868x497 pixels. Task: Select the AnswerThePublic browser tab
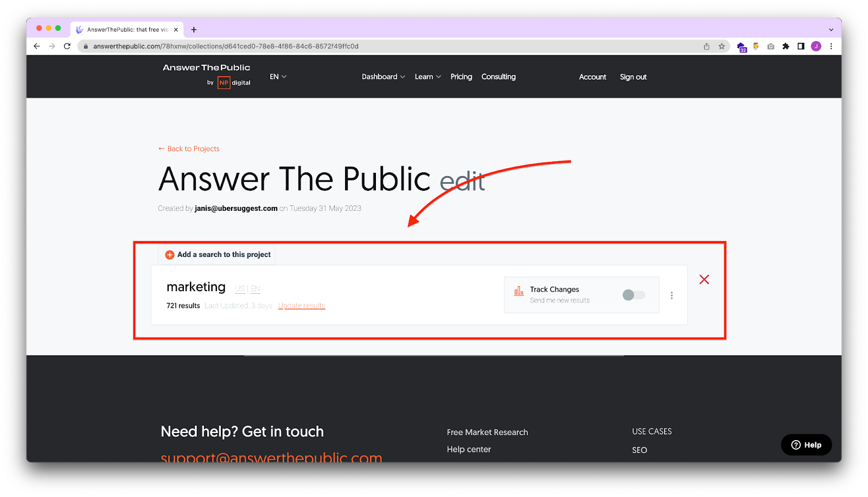(x=127, y=29)
